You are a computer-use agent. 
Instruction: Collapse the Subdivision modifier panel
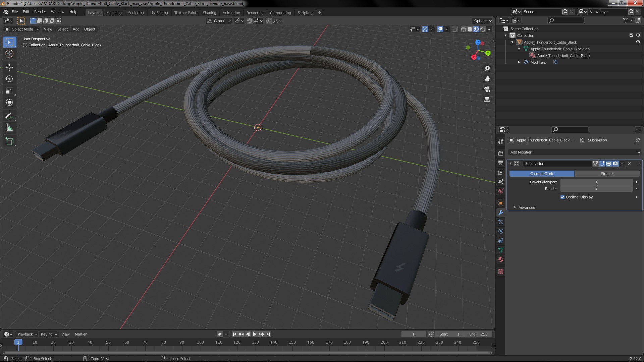click(511, 164)
